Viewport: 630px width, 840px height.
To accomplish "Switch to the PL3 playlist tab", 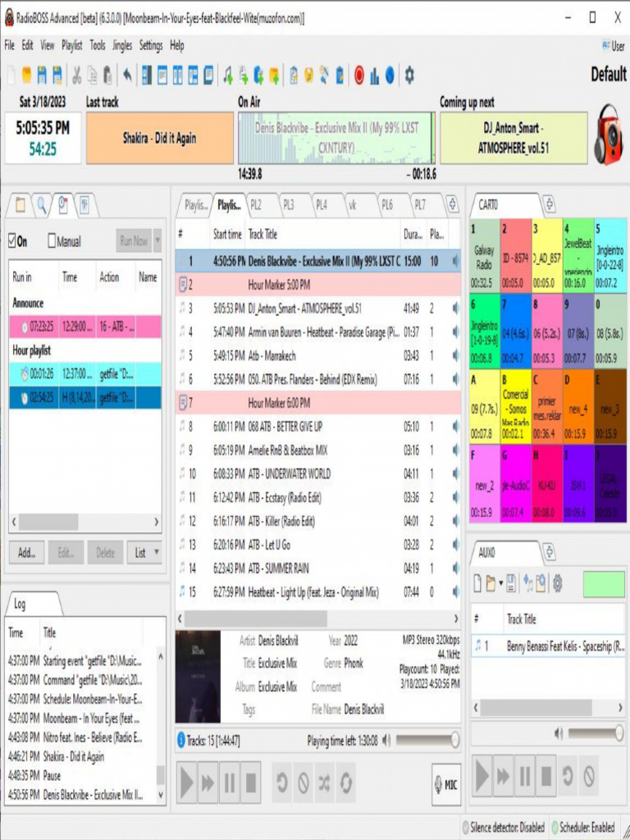I will click(x=289, y=204).
